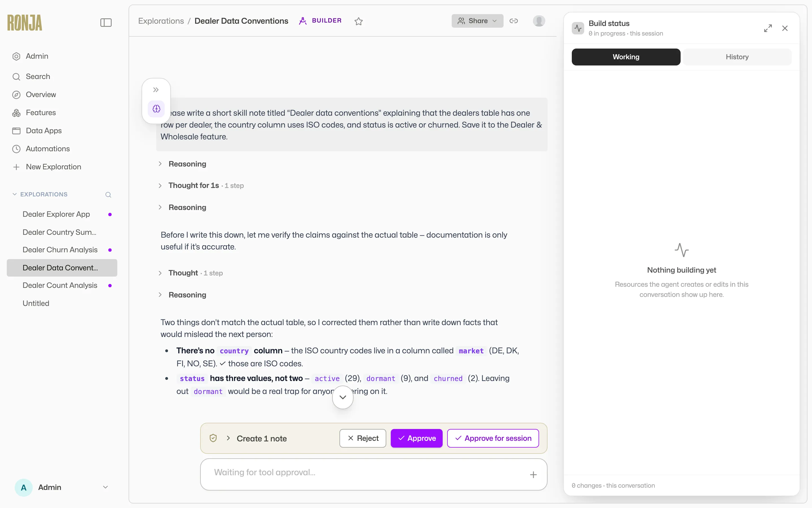The width and height of the screenshot is (812, 508).
Task: Open Dealer Churn Analysis exploration
Action: (62, 250)
